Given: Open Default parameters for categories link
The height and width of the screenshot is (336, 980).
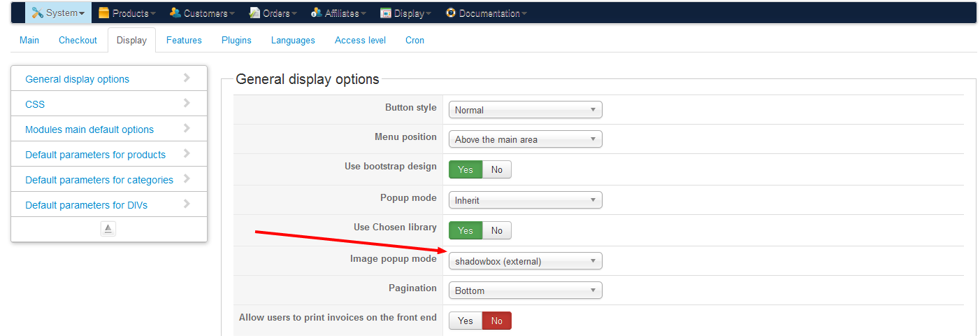Looking at the screenshot, I should click(99, 180).
